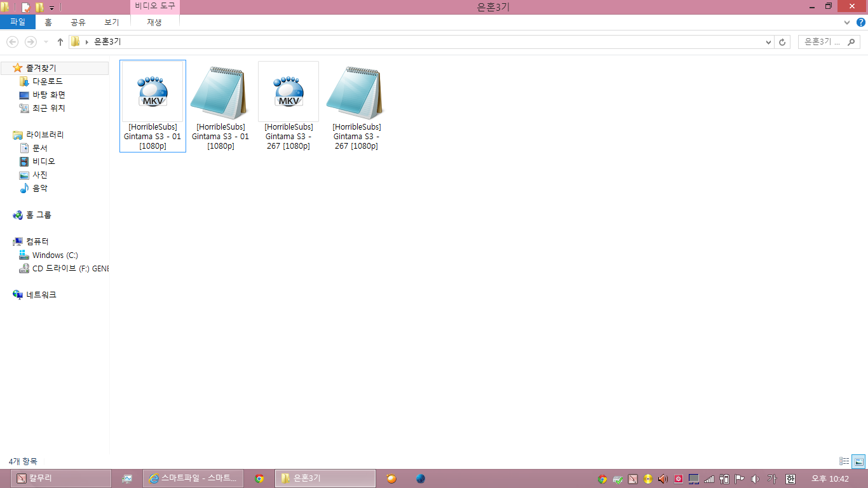This screenshot has height=488, width=868.
Task: Click the Refresh button next to address bar
Action: coord(782,42)
